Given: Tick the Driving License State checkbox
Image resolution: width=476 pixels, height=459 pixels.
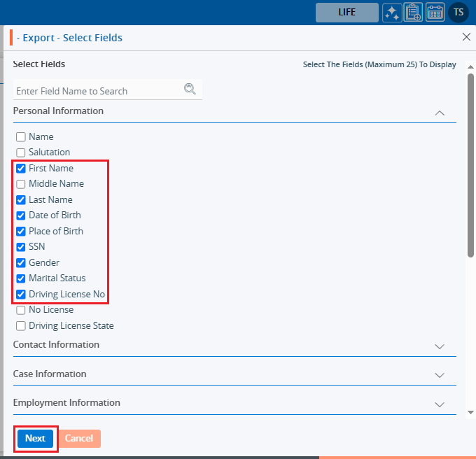Looking at the screenshot, I should [x=21, y=326].
